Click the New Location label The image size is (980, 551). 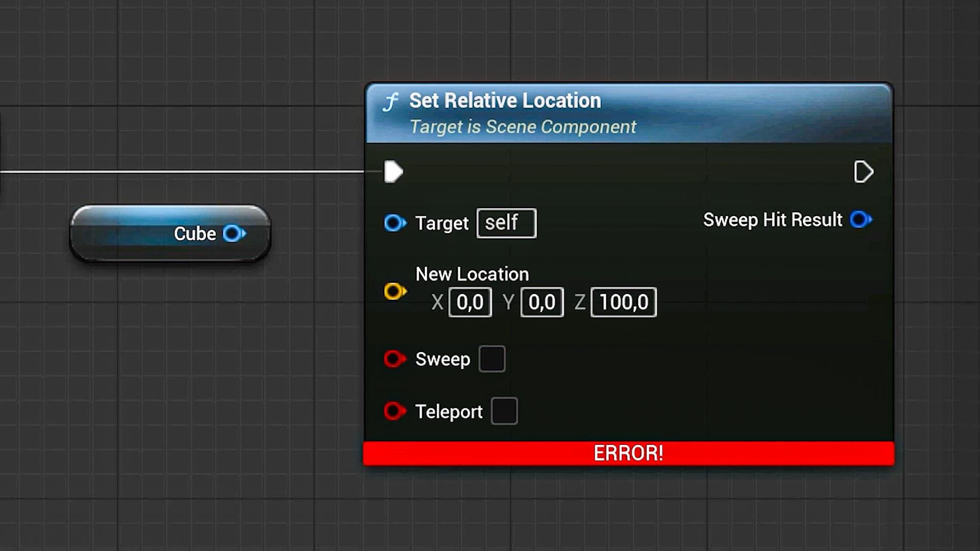472,274
